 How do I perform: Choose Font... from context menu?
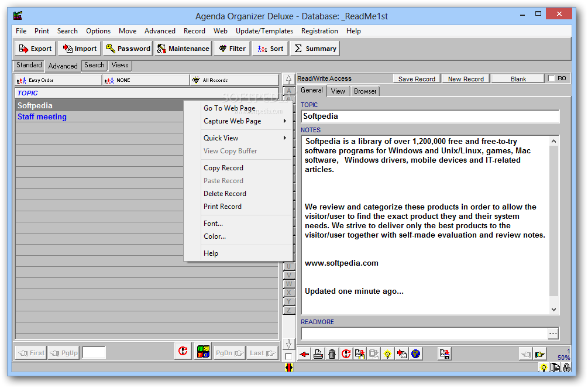click(238, 224)
